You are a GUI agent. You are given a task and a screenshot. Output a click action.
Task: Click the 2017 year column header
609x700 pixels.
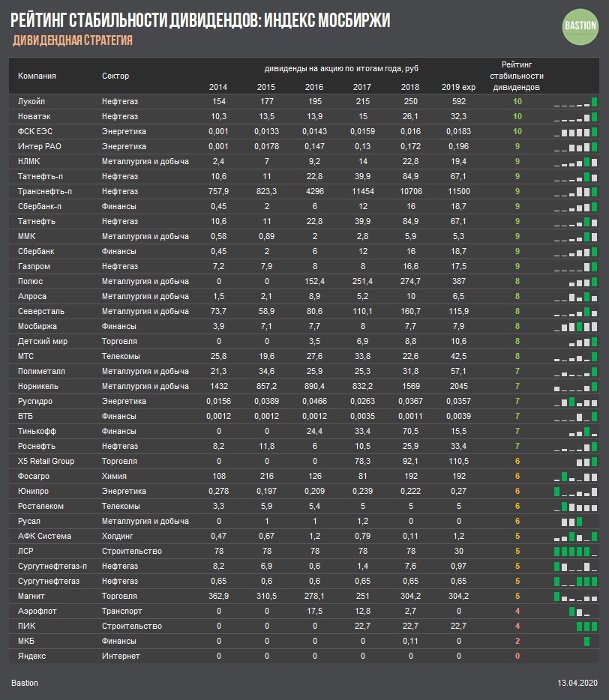362,87
